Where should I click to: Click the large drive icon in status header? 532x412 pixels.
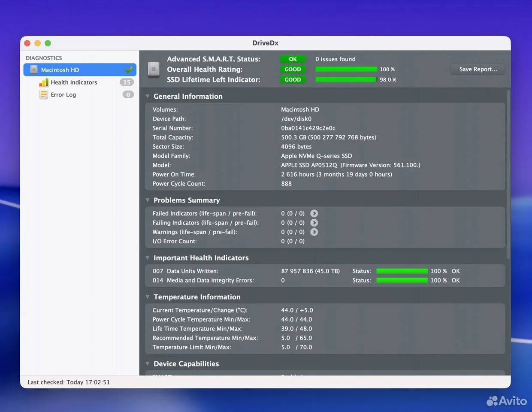tap(154, 69)
